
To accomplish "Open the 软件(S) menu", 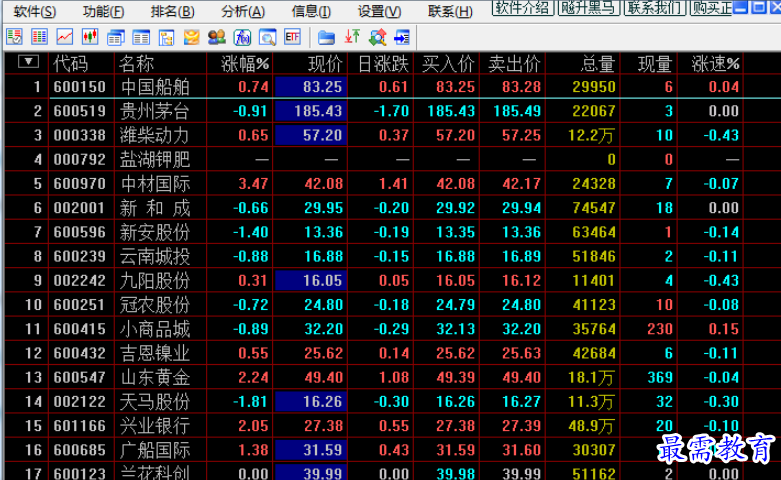I will pyautogui.click(x=34, y=11).
